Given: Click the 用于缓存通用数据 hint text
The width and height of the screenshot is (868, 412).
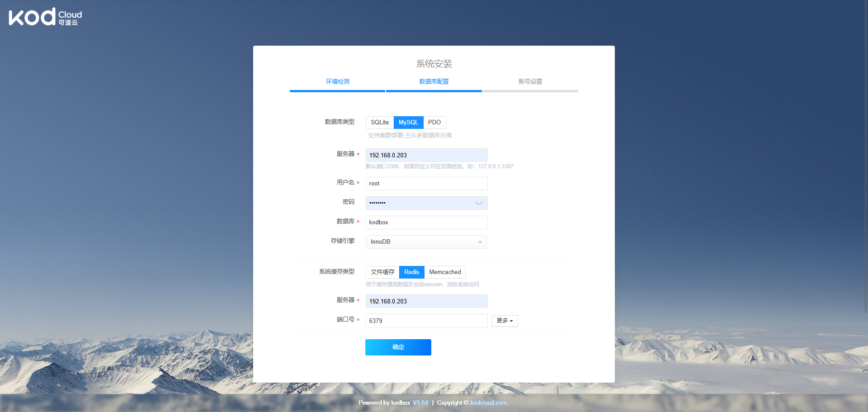Looking at the screenshot, I should (x=422, y=284).
